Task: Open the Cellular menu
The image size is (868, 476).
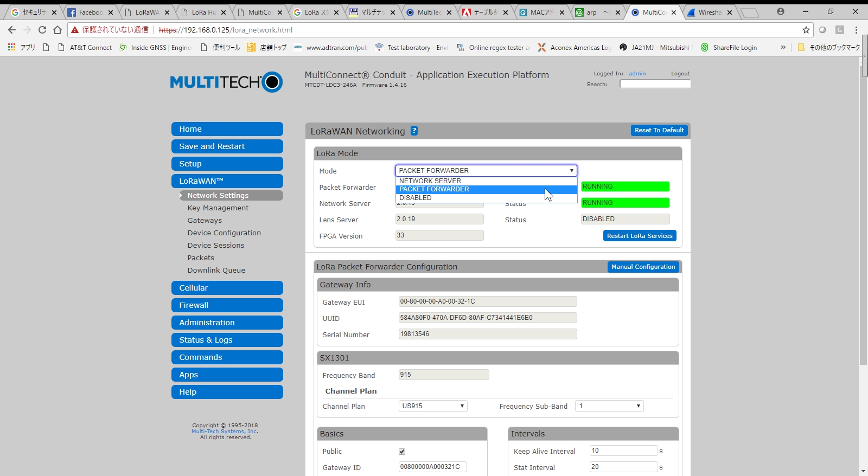Action: point(227,288)
